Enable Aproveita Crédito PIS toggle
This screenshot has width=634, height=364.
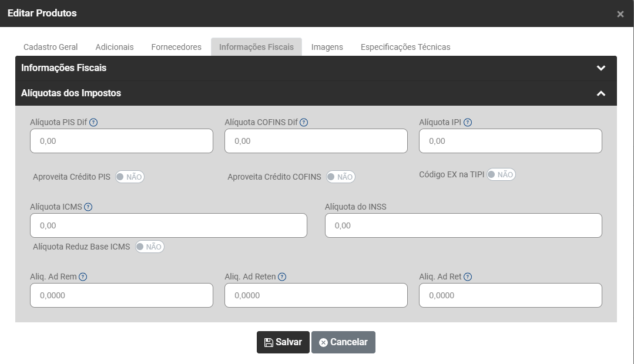[130, 177]
